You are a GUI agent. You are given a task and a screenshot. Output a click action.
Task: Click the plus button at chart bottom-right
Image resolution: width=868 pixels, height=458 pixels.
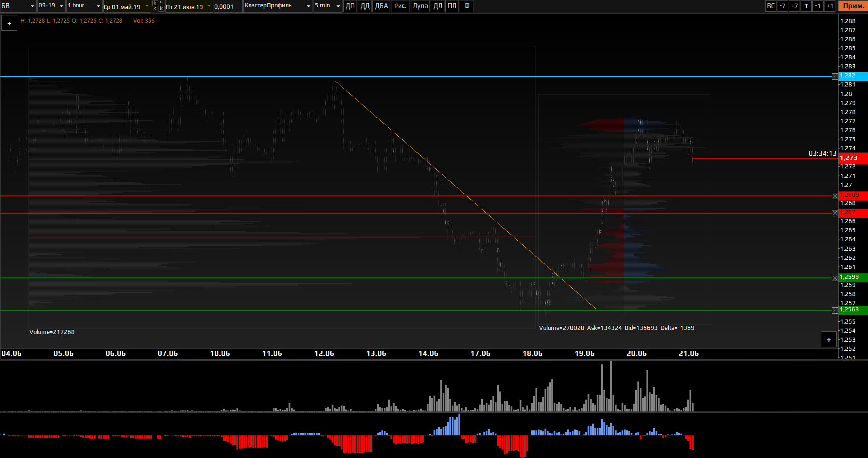[829, 340]
